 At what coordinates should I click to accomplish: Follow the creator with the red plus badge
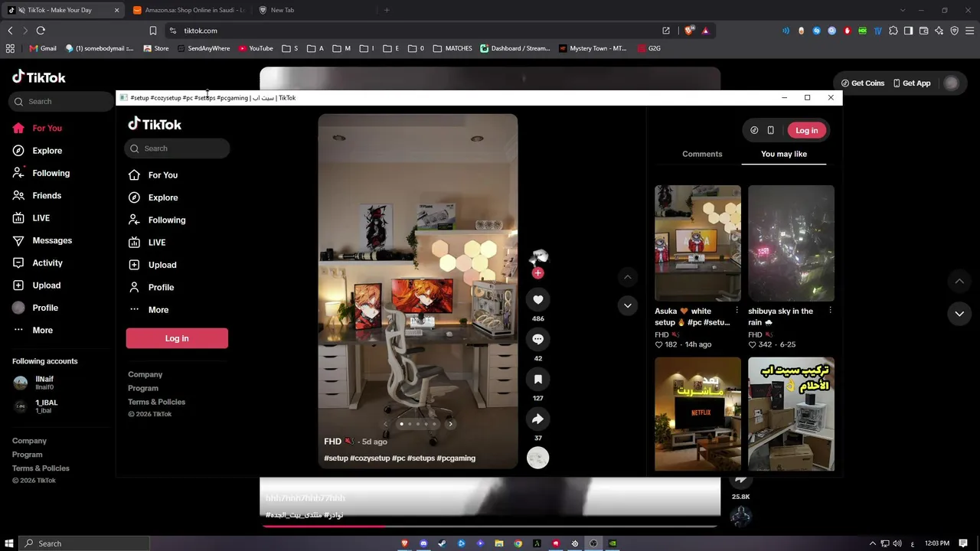click(x=537, y=273)
